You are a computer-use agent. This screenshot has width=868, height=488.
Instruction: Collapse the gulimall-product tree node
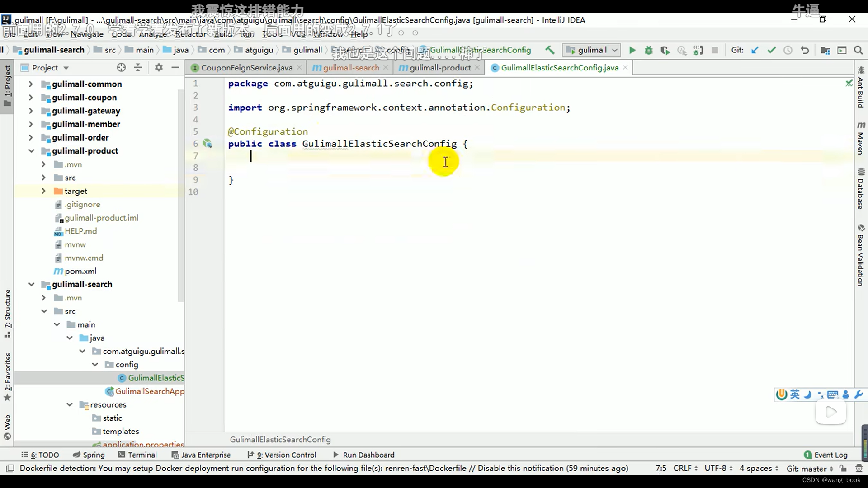[x=31, y=151]
